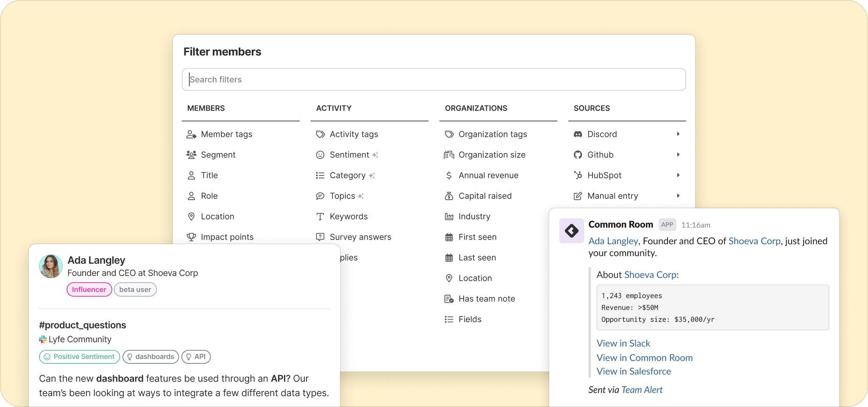The height and width of the screenshot is (407, 868).
Task: Click the HubSpot icon in Sources
Action: pos(578,175)
